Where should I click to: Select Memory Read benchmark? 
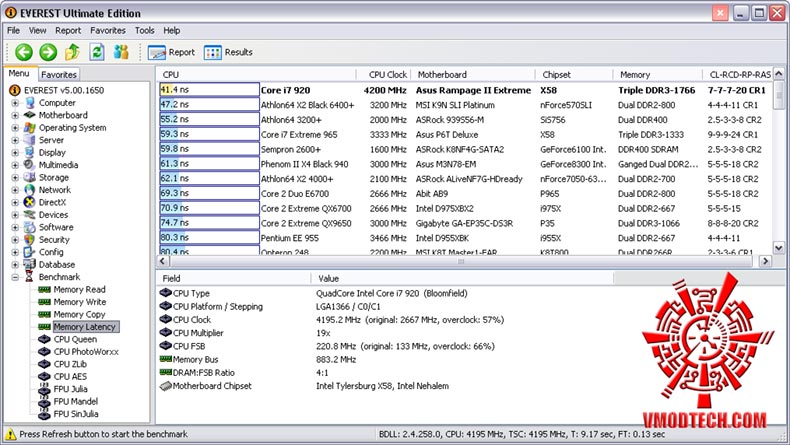coord(80,289)
